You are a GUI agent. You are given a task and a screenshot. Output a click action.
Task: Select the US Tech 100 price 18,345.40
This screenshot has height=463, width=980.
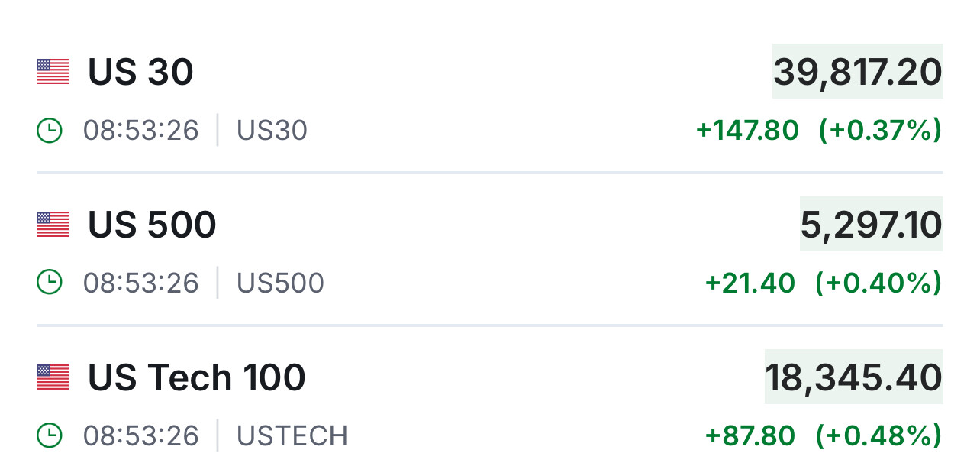point(853,377)
